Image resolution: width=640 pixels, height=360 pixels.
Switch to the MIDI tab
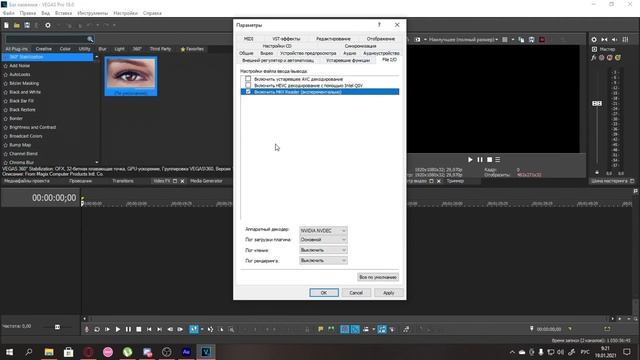click(x=249, y=39)
